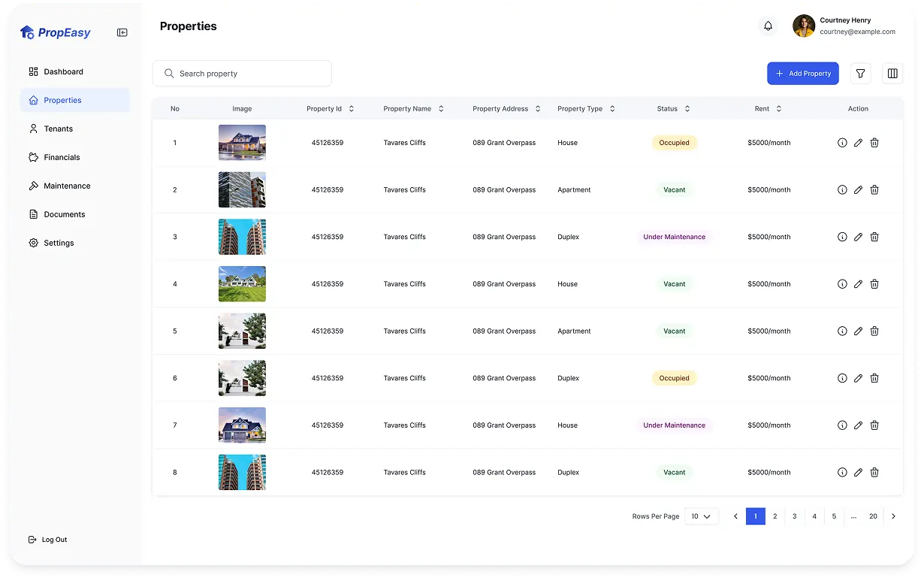Open the Financials section
This screenshot has height=581, width=924.
pos(62,157)
